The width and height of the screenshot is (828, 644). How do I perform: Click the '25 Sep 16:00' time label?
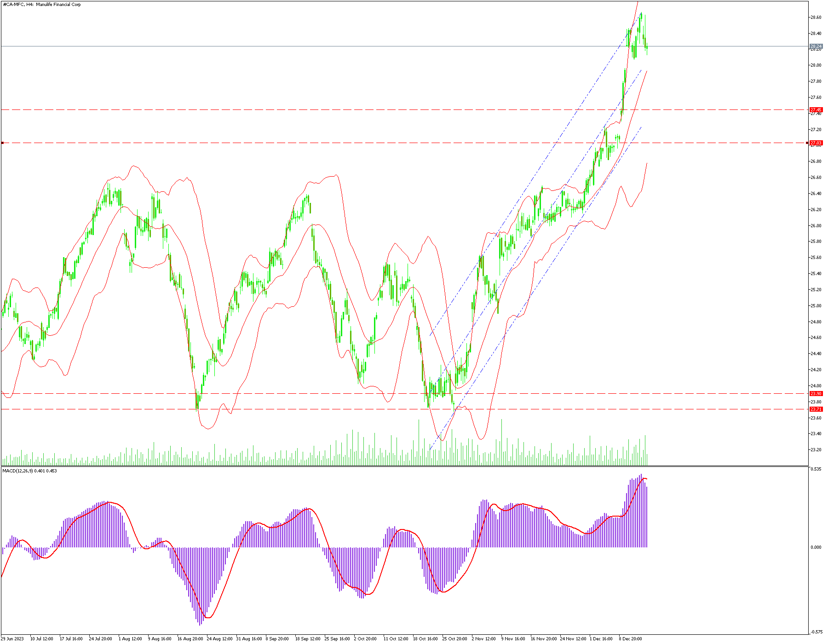coord(338,639)
